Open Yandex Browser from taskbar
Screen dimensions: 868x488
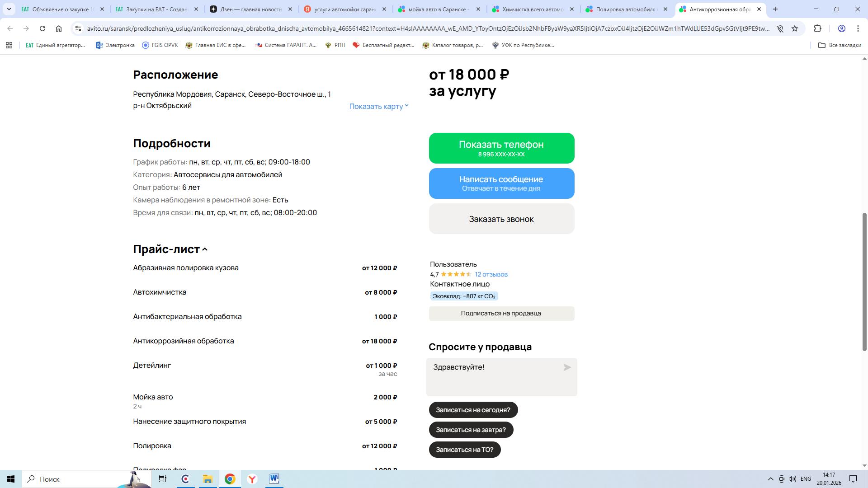click(x=252, y=479)
